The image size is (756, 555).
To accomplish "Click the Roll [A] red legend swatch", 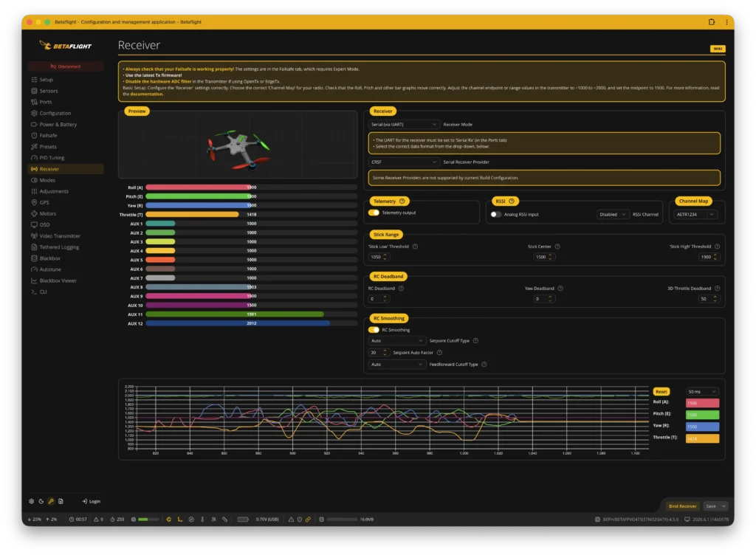I will (x=702, y=403).
